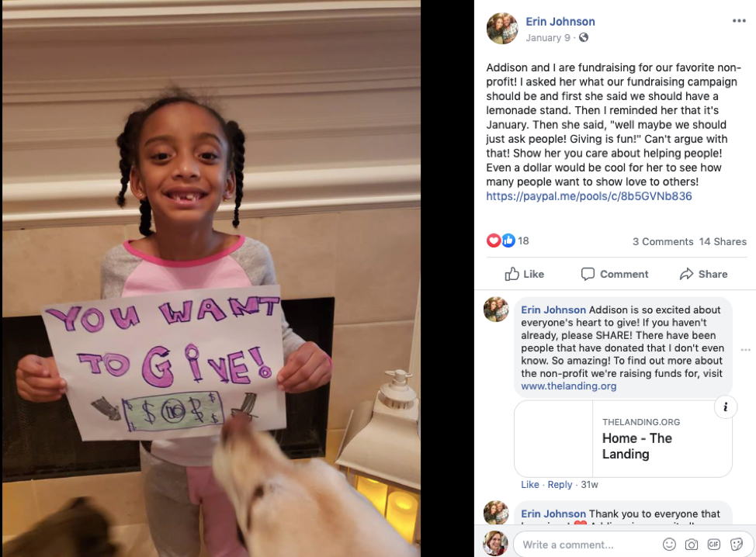Click the thumbs-up reaction icon beside 18

tap(508, 240)
